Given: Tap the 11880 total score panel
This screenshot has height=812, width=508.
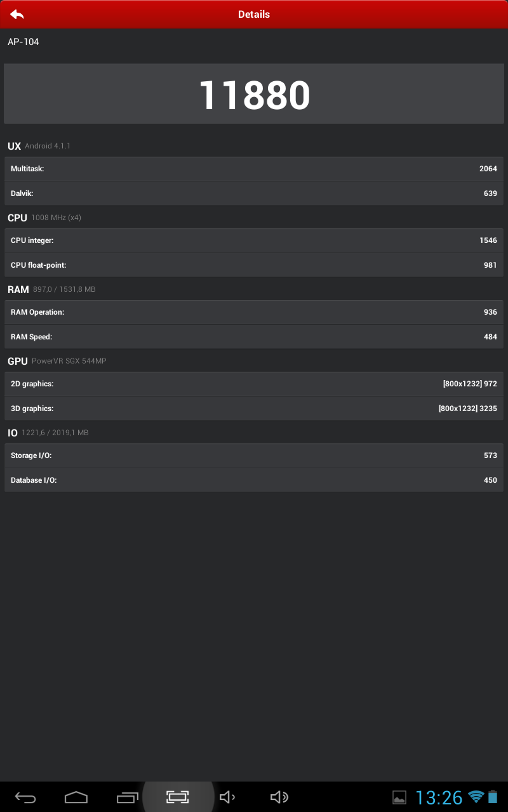Looking at the screenshot, I should pos(254,93).
